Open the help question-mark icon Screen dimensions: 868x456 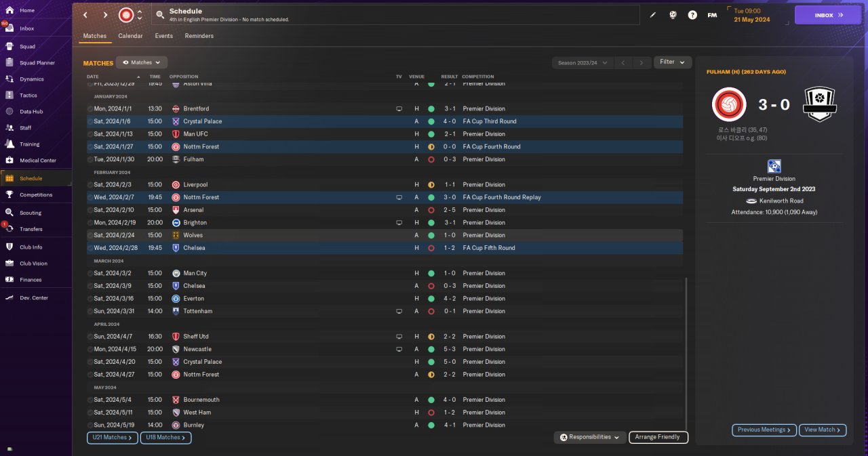click(692, 15)
